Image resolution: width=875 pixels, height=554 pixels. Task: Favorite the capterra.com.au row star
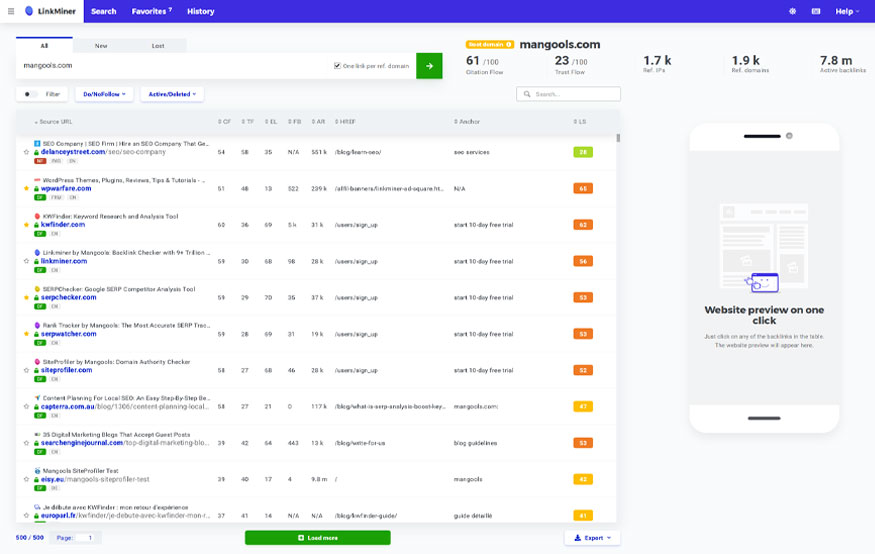click(x=26, y=406)
